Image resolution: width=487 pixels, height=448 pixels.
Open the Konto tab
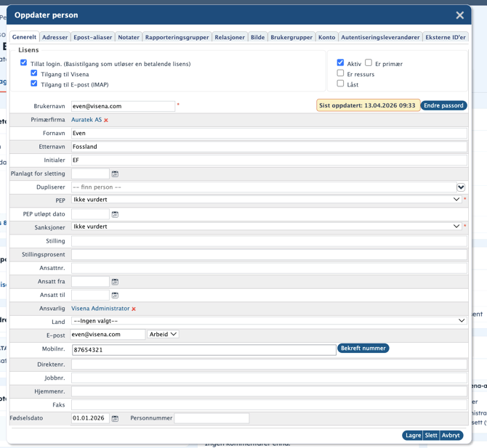[327, 37]
